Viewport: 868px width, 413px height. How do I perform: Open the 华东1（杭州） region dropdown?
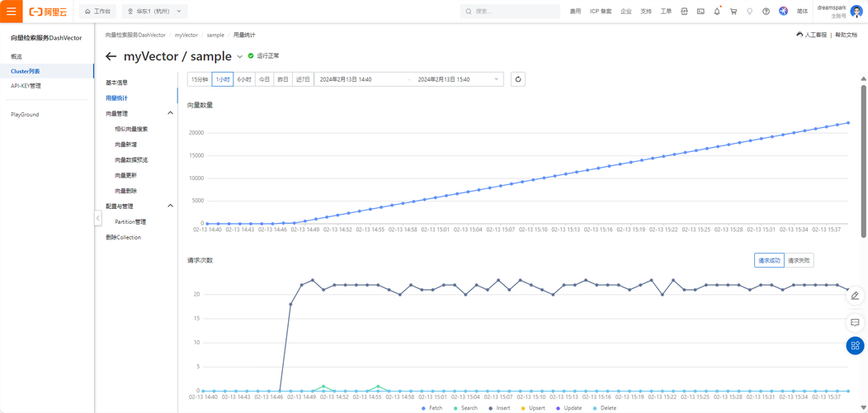click(x=154, y=11)
